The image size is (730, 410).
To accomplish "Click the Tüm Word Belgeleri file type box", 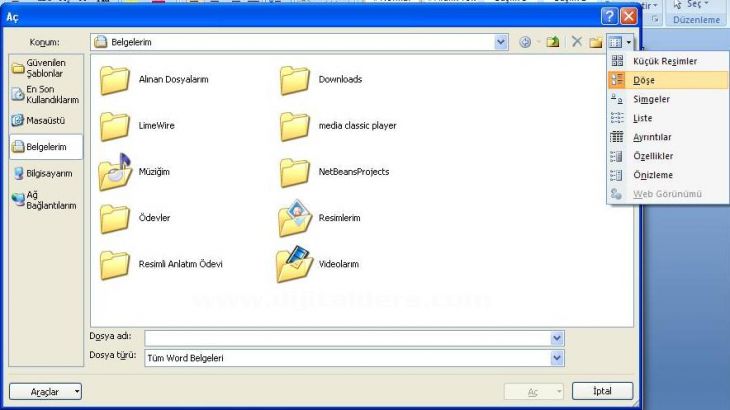I will point(354,358).
